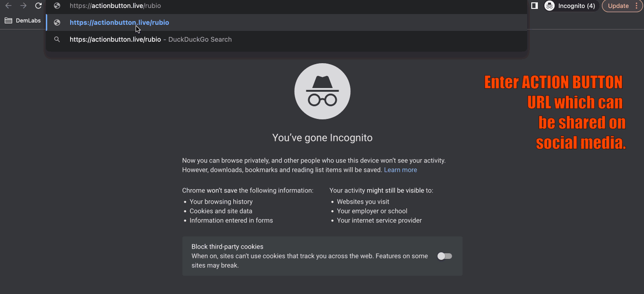Click the magnifier icon in search suggestion
644x294 pixels.
(x=57, y=39)
